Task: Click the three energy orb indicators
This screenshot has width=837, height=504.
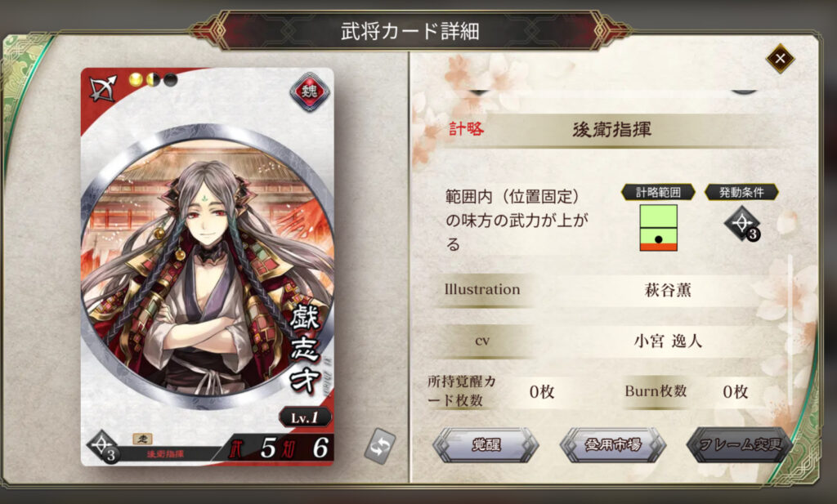Action: (x=153, y=80)
